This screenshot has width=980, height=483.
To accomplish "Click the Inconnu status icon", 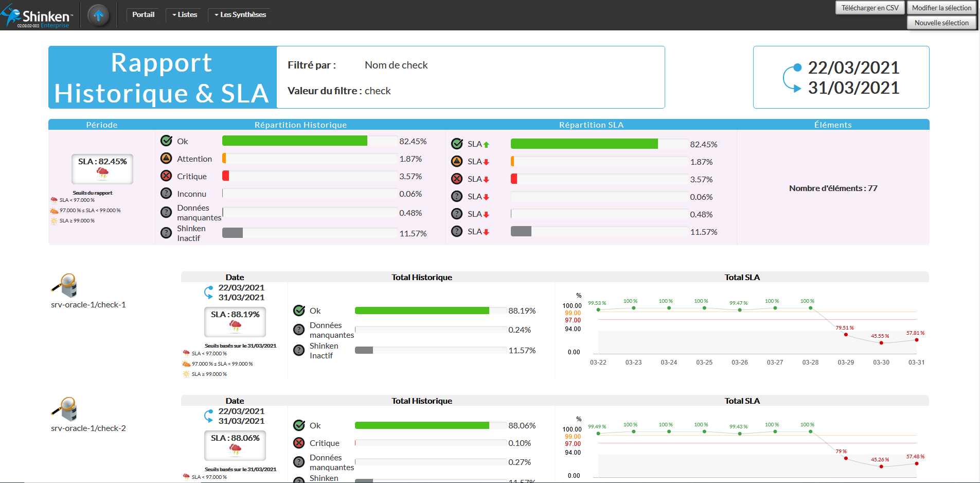I will point(166,194).
